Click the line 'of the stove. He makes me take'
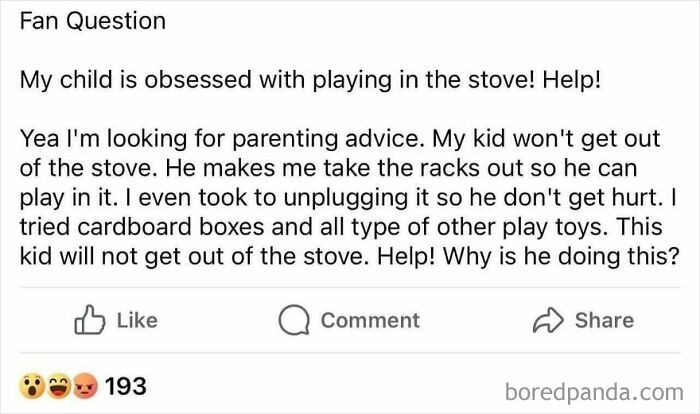This screenshot has width=700, height=414. click(x=328, y=168)
